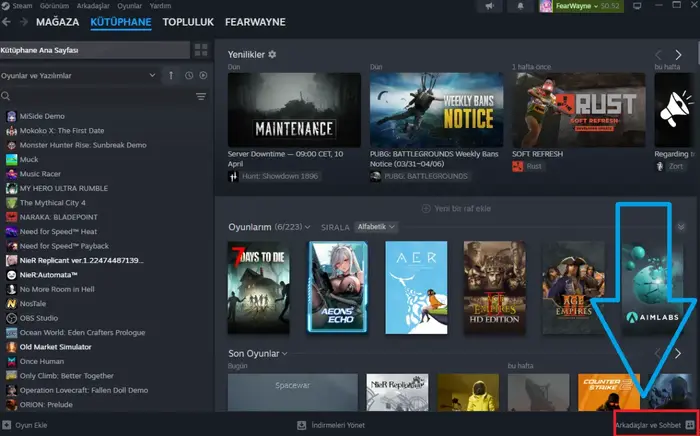Open the Rust game tag under SOFT REFRESH
Screen dimensions: 700x436
(528, 166)
